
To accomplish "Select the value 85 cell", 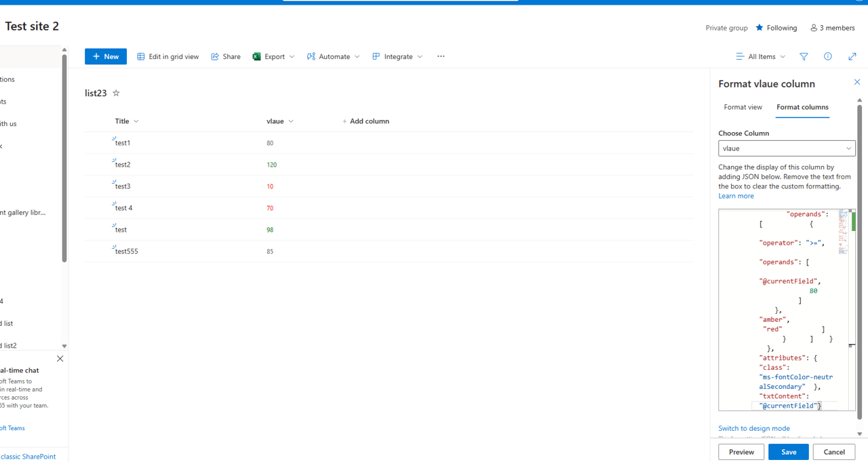I will pyautogui.click(x=270, y=251).
